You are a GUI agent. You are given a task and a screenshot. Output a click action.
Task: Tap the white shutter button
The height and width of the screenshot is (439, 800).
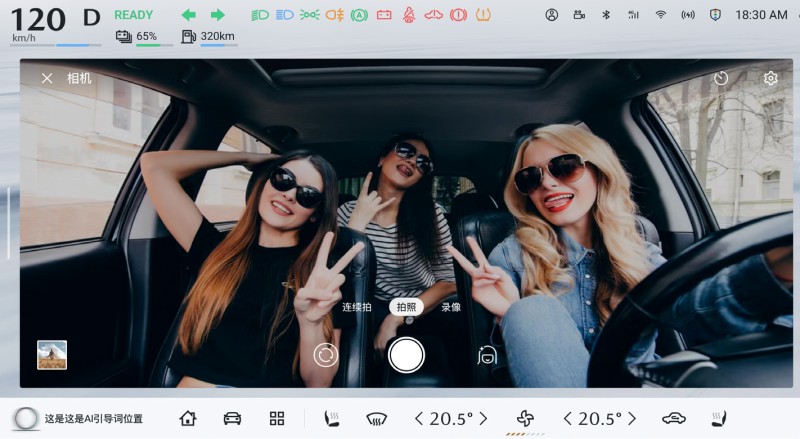(406, 355)
